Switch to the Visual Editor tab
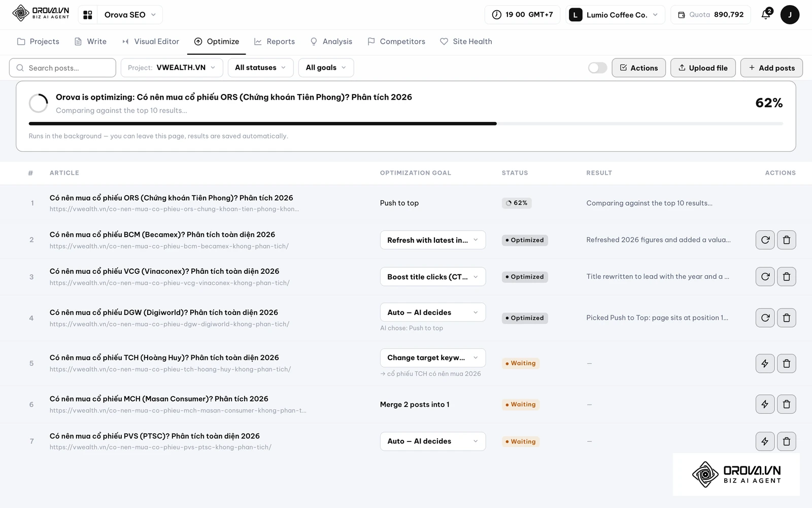The height and width of the screenshot is (508, 812). (x=151, y=42)
